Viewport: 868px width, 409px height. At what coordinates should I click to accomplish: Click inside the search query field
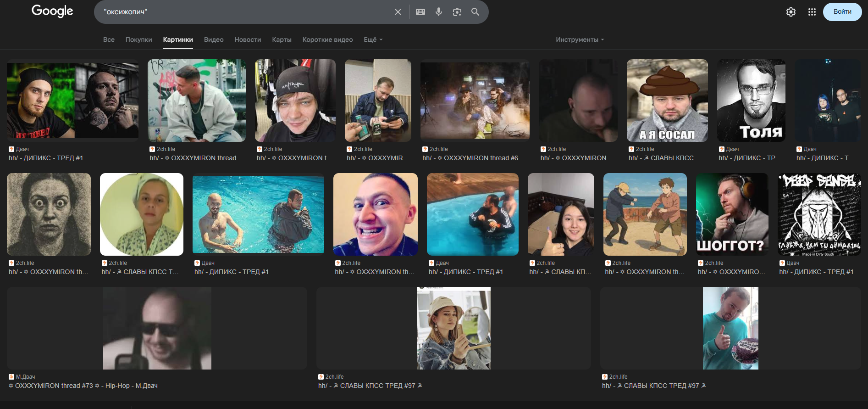pyautogui.click(x=243, y=12)
